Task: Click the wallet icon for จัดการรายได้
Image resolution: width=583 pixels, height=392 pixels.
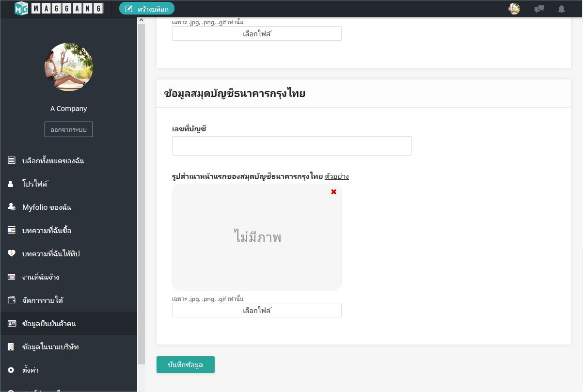Action: pyautogui.click(x=11, y=300)
